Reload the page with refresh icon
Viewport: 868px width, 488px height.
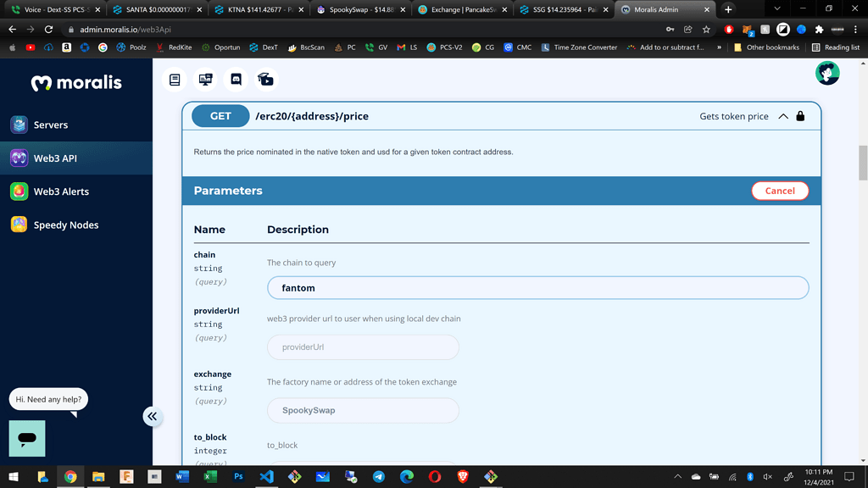pyautogui.click(x=48, y=30)
